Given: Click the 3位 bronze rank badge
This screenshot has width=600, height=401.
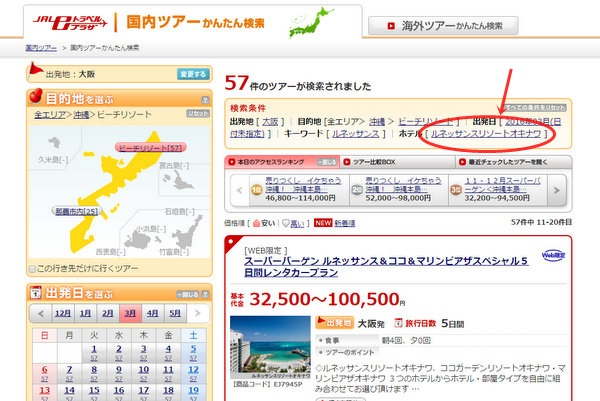Looking at the screenshot, I should 456,190.
